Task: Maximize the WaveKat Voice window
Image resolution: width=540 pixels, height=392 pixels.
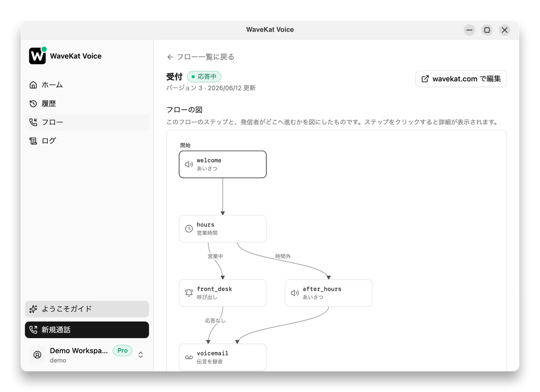Action: click(x=487, y=30)
